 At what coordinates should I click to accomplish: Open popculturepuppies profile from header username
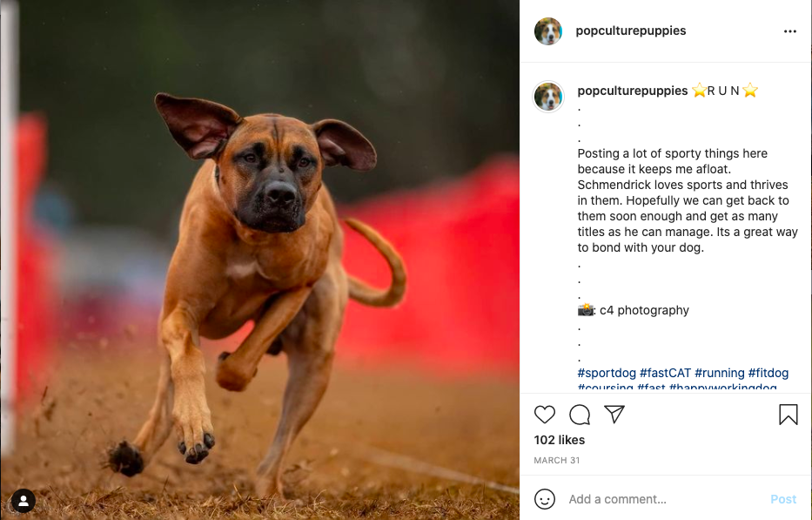click(631, 30)
